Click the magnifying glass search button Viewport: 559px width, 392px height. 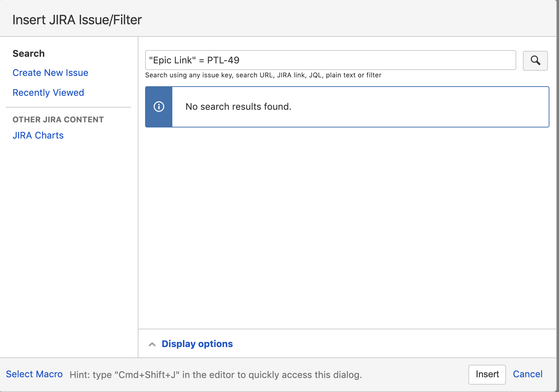pos(535,60)
